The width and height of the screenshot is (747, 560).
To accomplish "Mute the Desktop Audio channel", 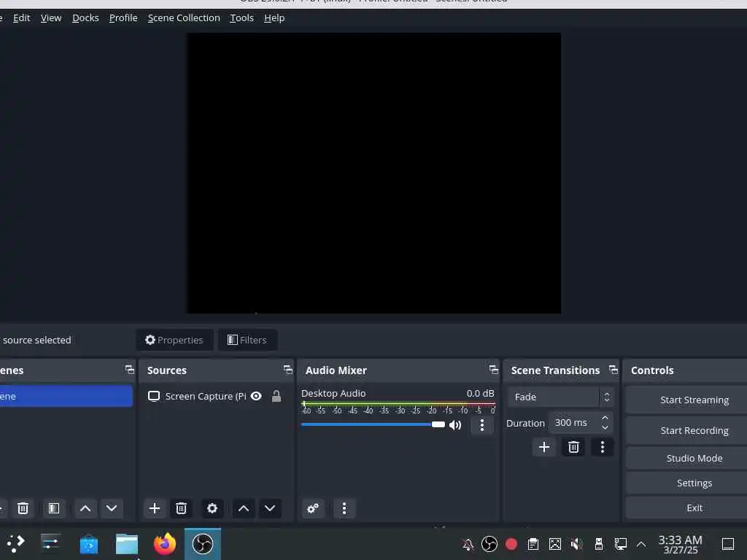I will 455,425.
